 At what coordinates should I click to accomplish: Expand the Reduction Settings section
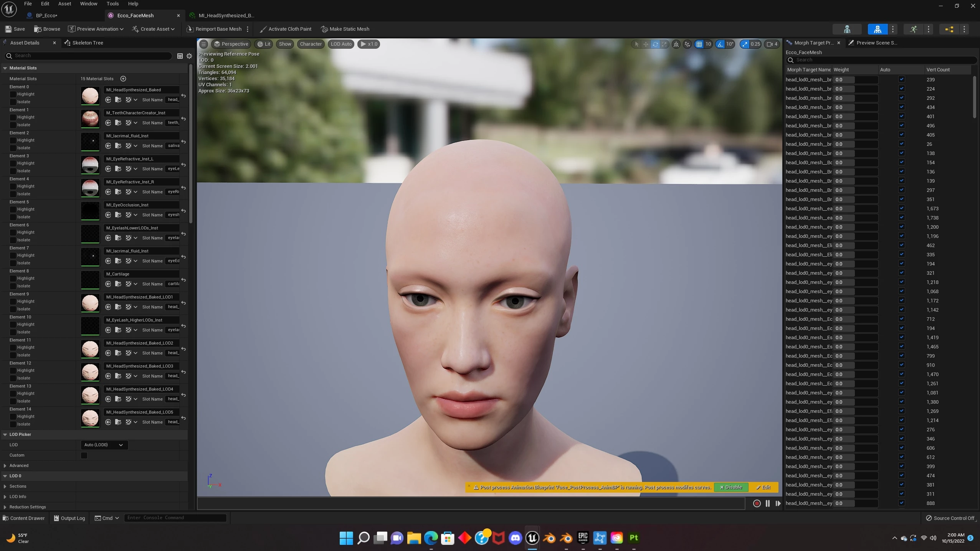point(5,507)
